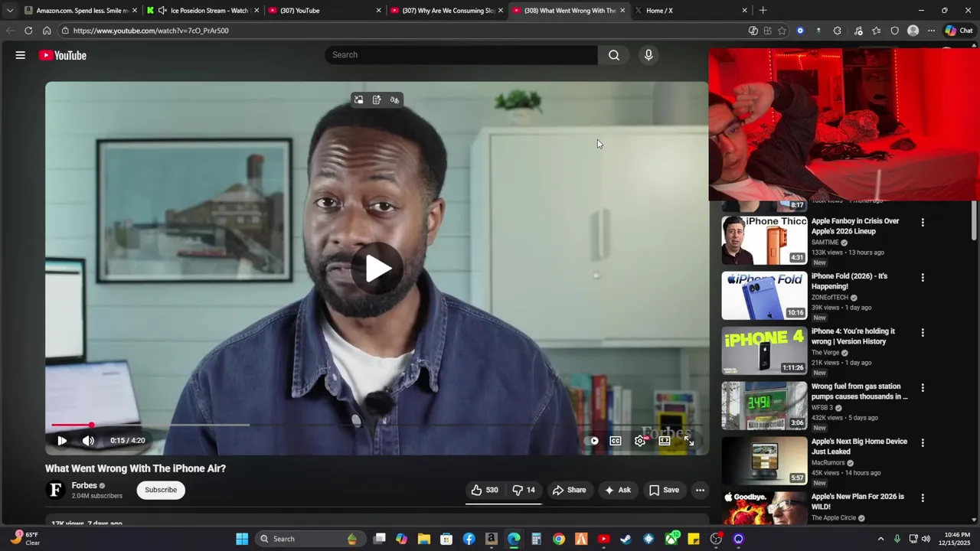Open Apple's Next Big Home Device title
Image resolution: width=980 pixels, height=551 pixels.
tap(859, 446)
